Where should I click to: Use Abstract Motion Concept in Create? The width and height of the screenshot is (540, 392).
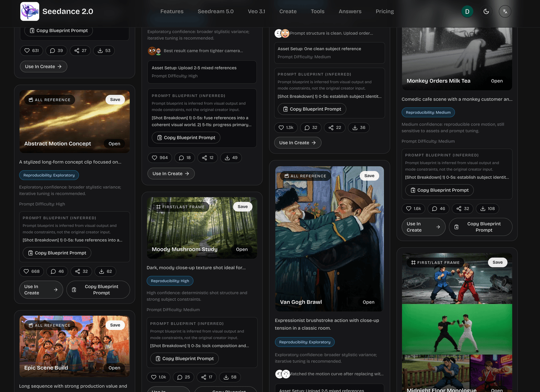(41, 290)
